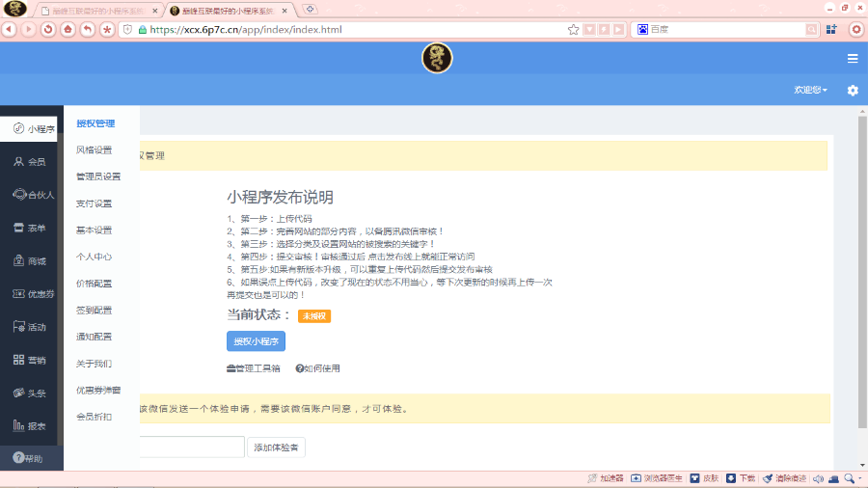Toggle sound speaker icon in status bar

[x=818, y=478]
